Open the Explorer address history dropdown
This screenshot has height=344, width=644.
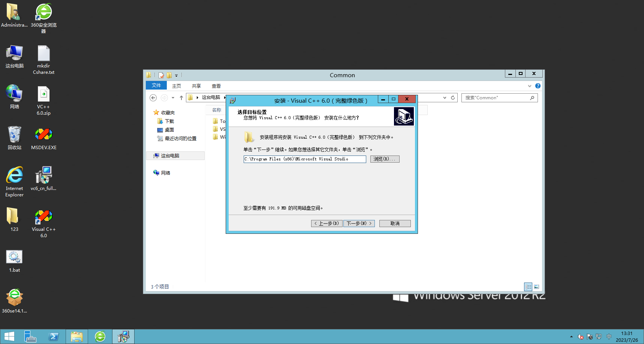pos(445,98)
